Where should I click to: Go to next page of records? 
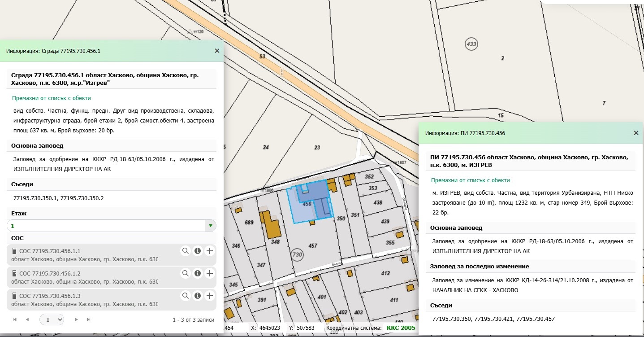76,319
